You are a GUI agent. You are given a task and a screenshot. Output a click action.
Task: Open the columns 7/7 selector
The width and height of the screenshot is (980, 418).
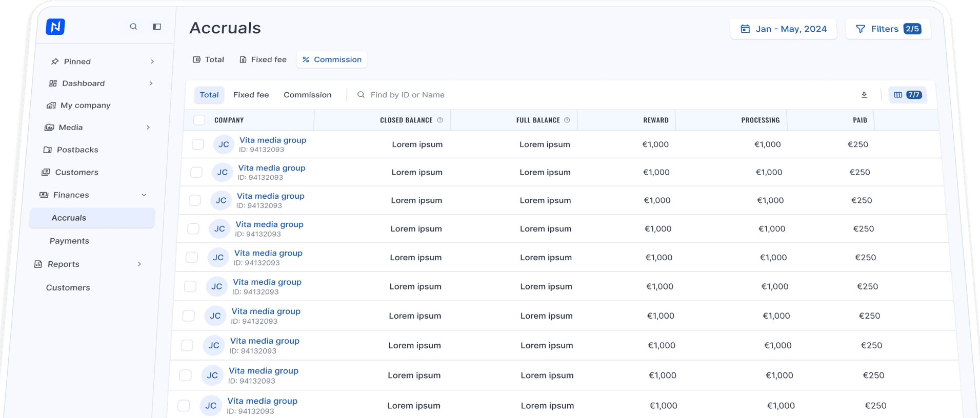(907, 95)
